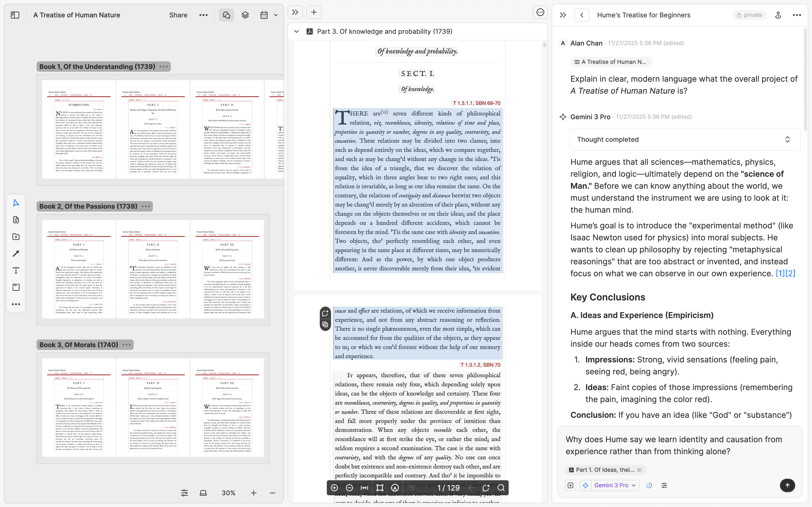Toggle the left sidebar panel
This screenshot has height=507, width=812.
(15, 15)
